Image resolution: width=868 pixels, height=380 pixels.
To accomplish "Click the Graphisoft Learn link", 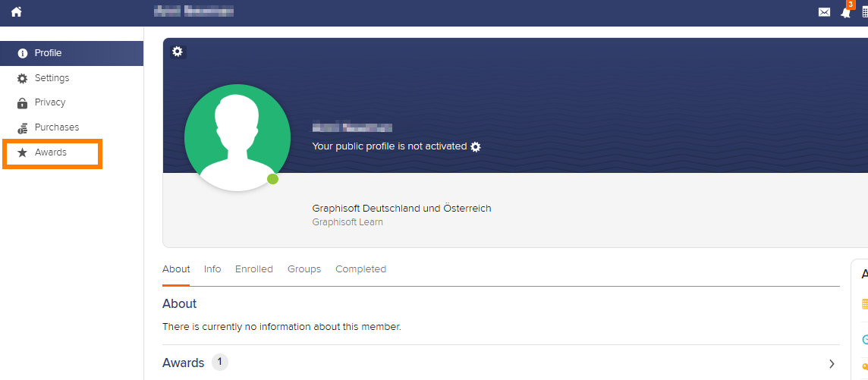I will coord(348,222).
